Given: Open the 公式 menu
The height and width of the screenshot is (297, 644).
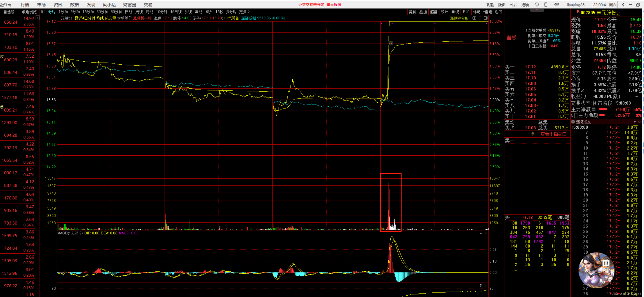Looking at the screenshot, I should 513,5.
